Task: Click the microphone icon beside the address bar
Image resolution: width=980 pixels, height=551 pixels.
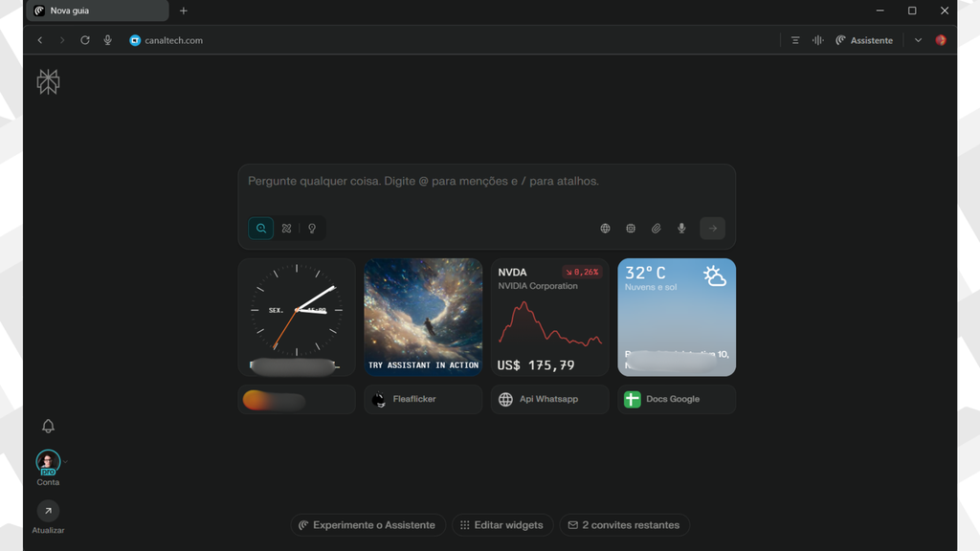Action: 107,40
